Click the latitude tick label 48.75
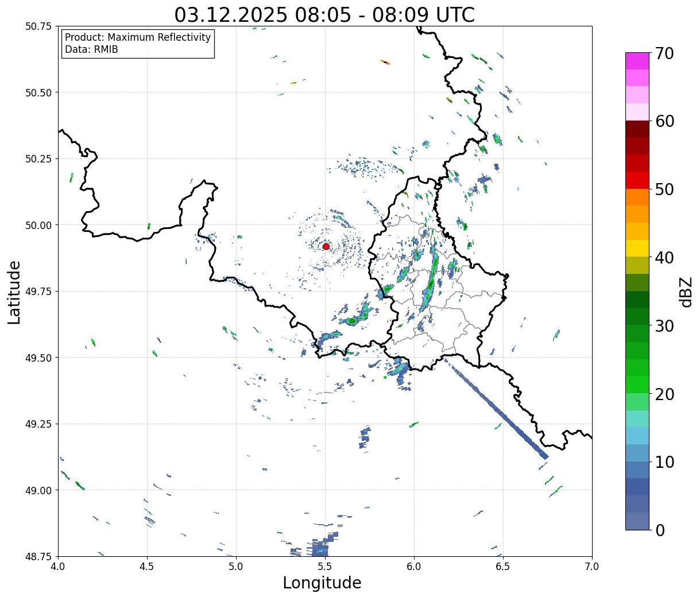 coord(38,556)
